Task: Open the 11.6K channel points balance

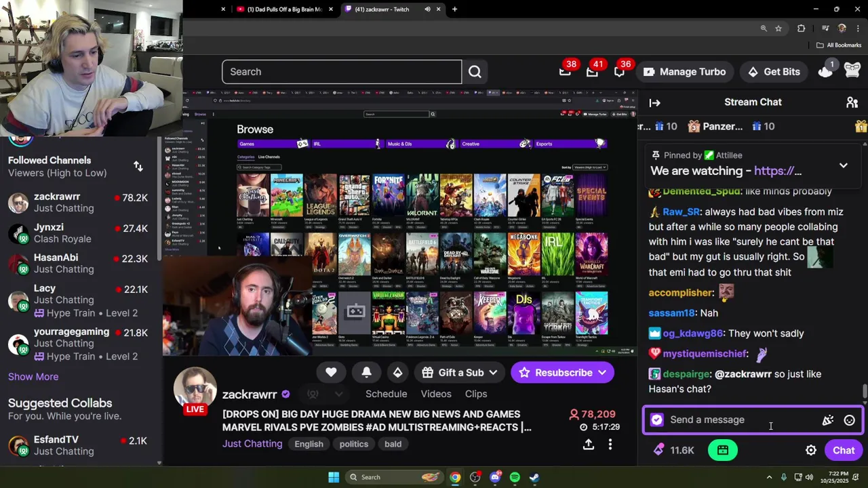Action: tap(674, 450)
